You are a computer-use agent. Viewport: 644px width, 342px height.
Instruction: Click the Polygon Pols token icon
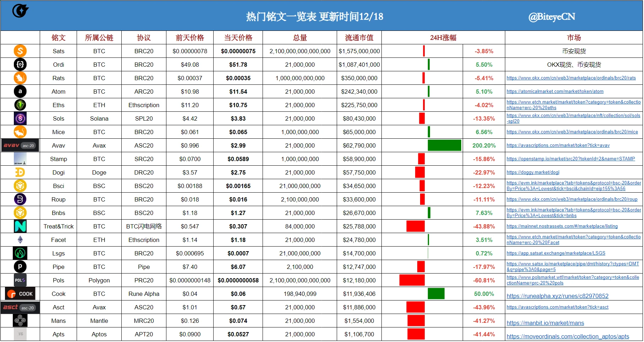coord(20,280)
